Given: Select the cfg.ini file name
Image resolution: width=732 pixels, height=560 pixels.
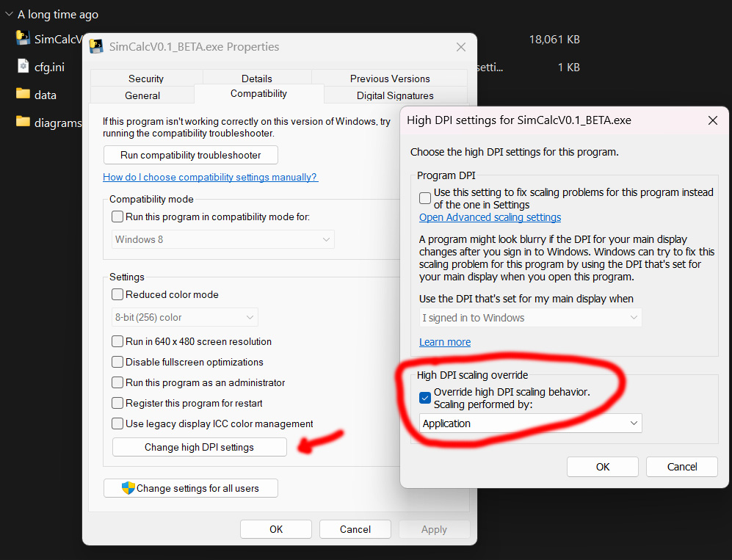Looking at the screenshot, I should coord(49,68).
